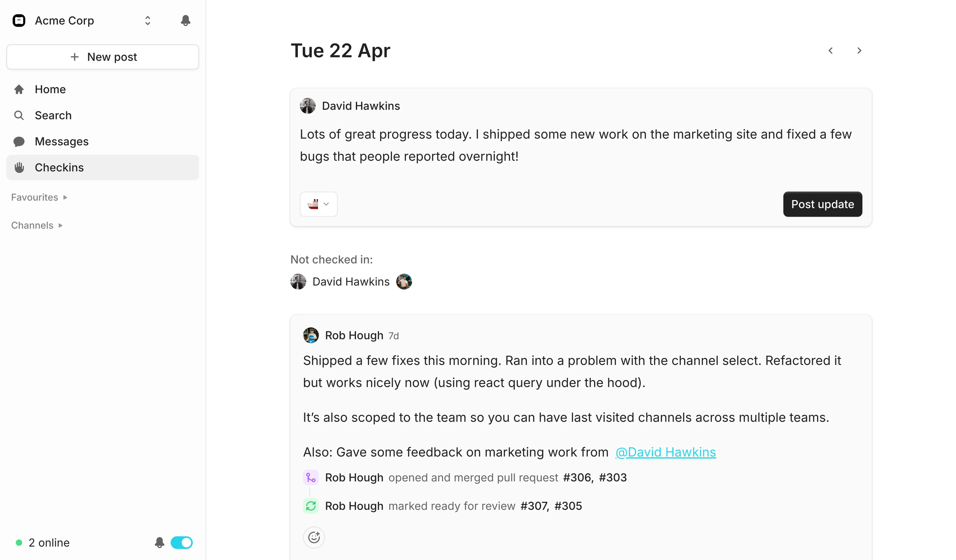Go to the next day arrow
This screenshot has width=956, height=560.
859,51
